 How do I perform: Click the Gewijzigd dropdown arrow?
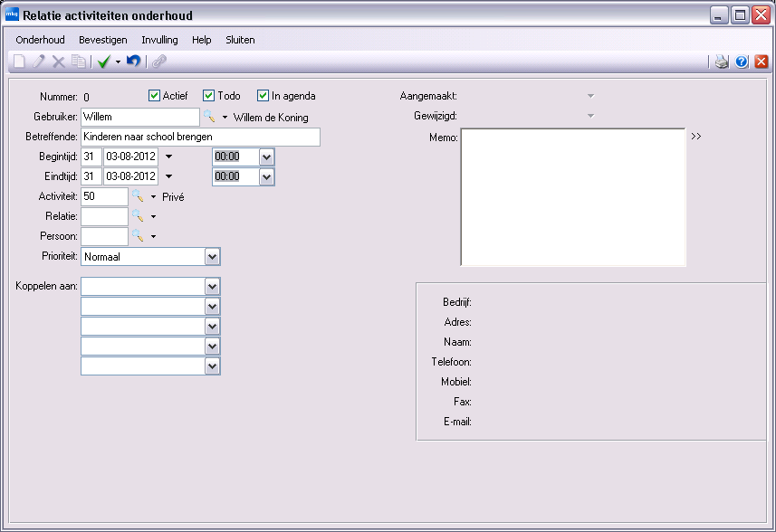tap(590, 116)
